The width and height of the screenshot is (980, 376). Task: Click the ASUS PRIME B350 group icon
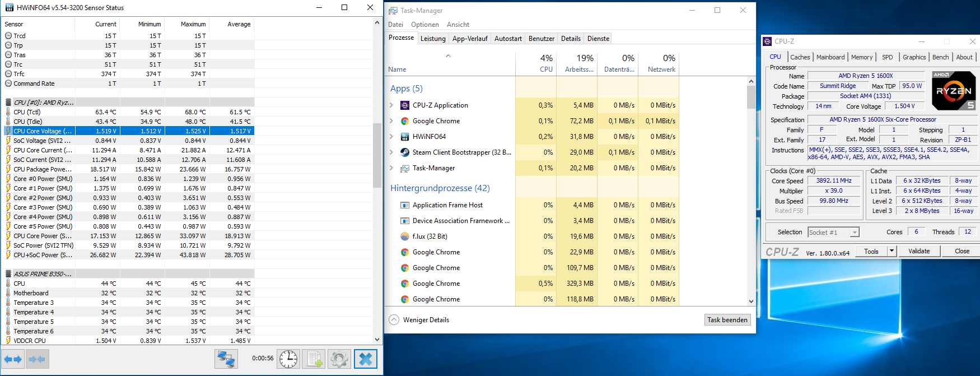tap(8, 274)
